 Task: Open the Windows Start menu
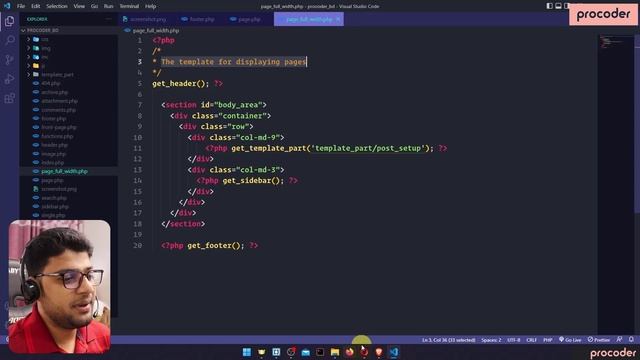tap(247, 352)
